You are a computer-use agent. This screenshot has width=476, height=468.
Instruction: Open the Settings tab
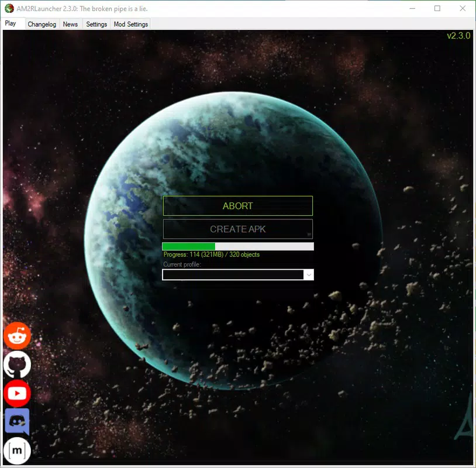[96, 24]
